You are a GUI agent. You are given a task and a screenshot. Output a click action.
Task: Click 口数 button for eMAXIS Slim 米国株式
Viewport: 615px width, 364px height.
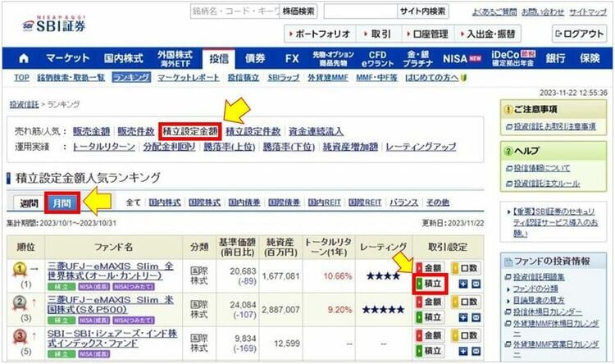coord(466,302)
